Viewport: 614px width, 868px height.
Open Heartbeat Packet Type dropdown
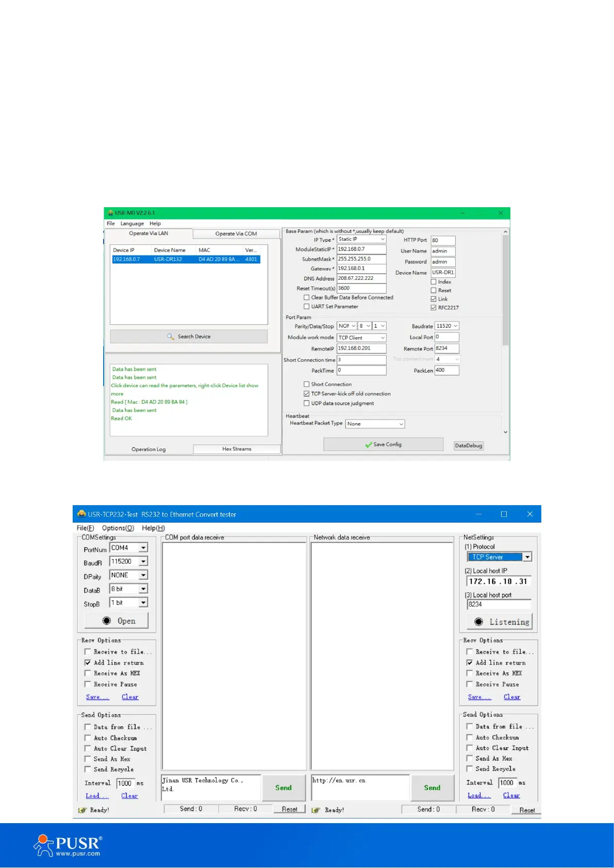click(401, 424)
